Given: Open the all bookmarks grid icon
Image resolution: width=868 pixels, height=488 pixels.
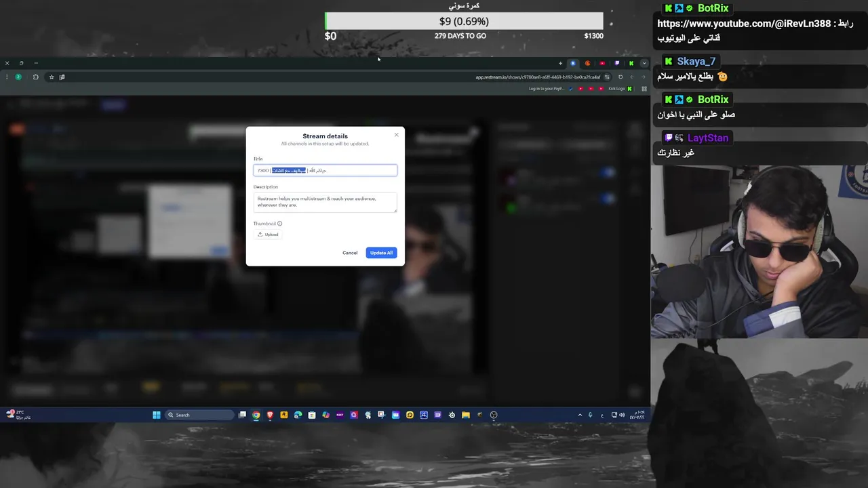Looking at the screenshot, I should (x=644, y=89).
